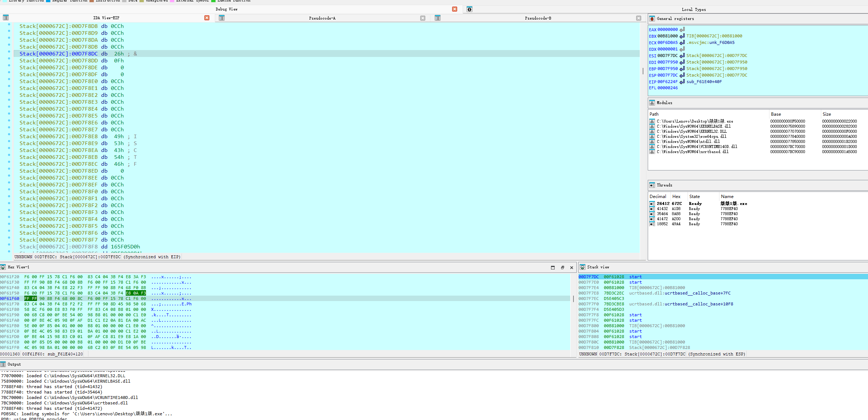Select stack line 00D7F8DC db 26h

pos(327,54)
